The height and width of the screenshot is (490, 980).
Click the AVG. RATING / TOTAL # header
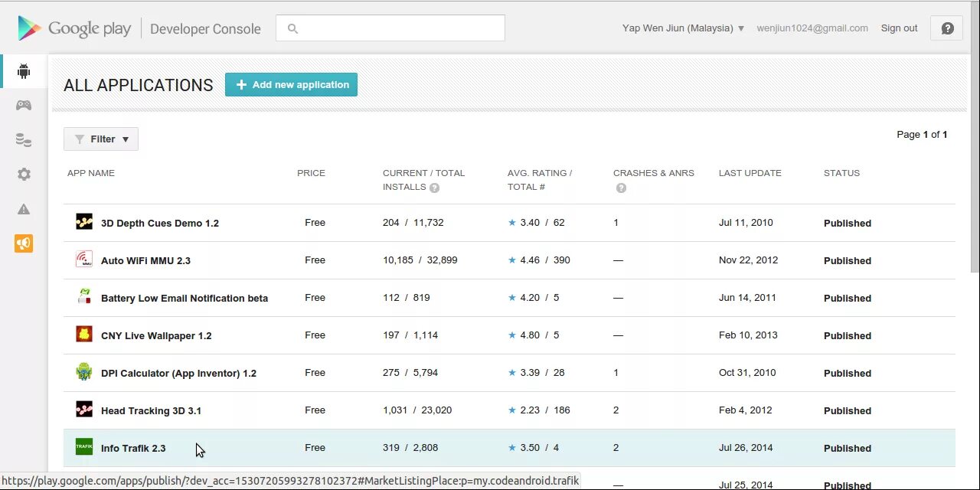pos(540,180)
